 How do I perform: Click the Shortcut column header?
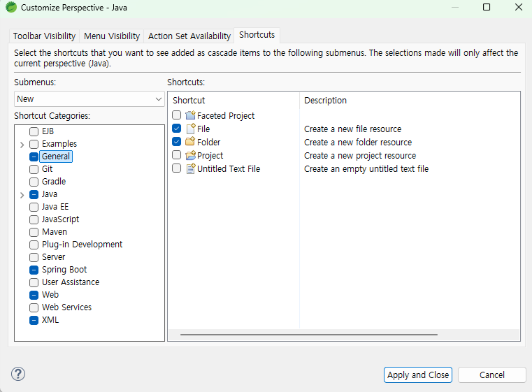tap(233, 101)
